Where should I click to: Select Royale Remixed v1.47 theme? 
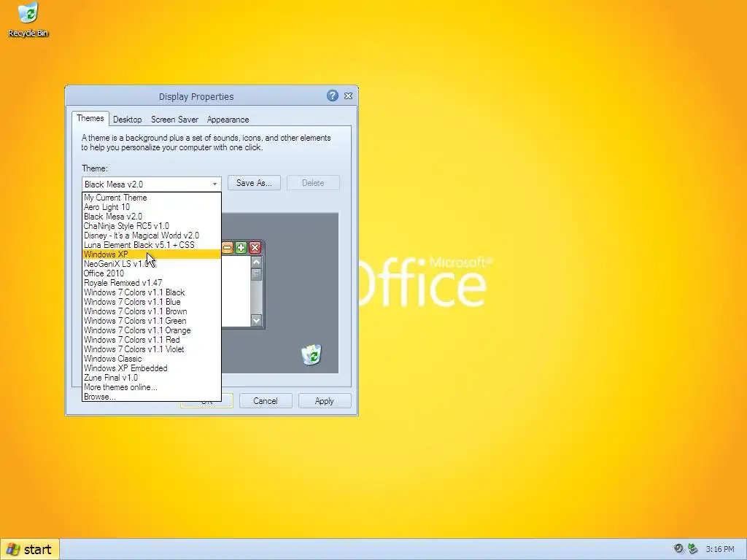click(x=152, y=283)
